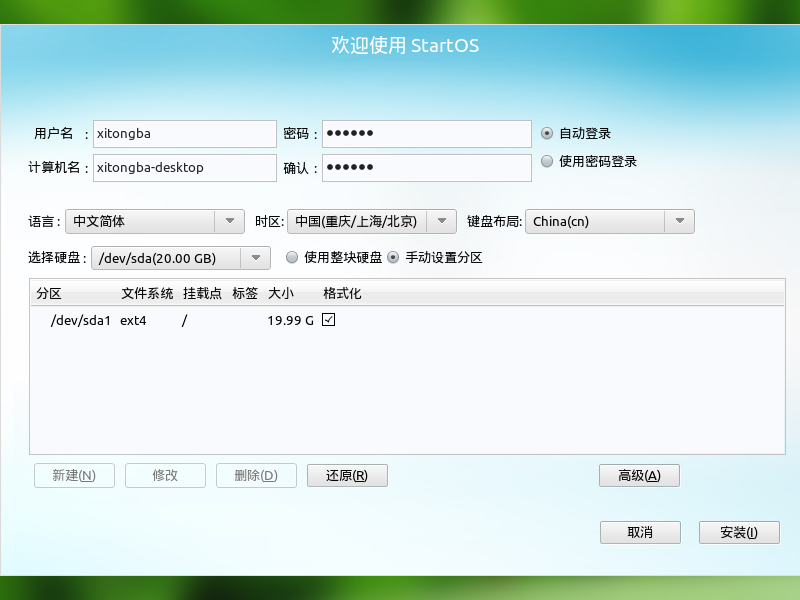This screenshot has height=600, width=800.
Task: Click the 标签 column header
Action: click(x=245, y=293)
